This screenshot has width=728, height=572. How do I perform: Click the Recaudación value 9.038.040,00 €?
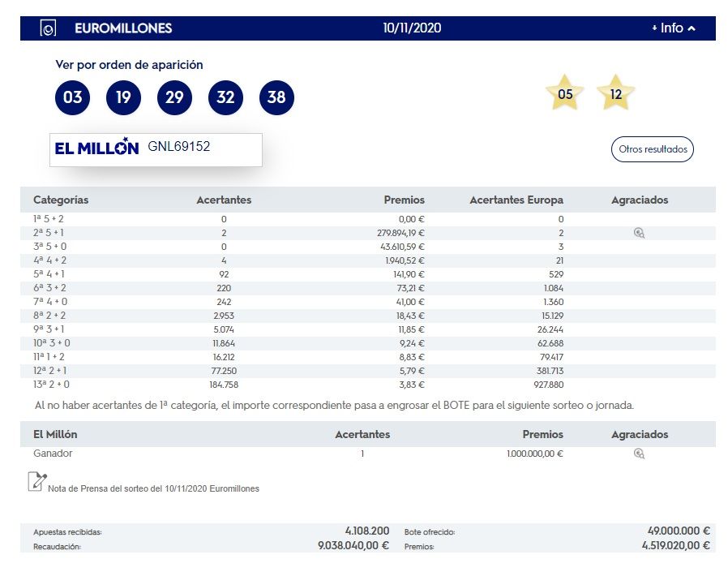pos(353,545)
